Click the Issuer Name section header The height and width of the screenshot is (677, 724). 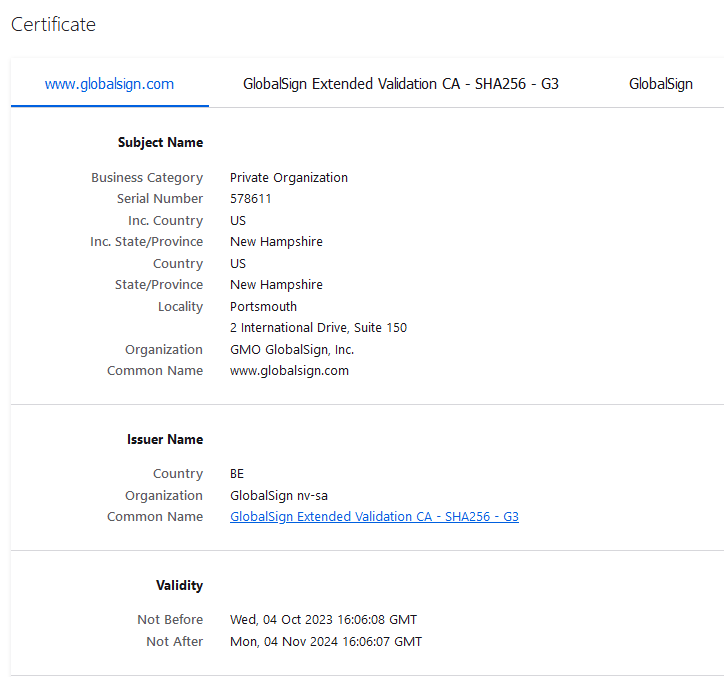(165, 440)
